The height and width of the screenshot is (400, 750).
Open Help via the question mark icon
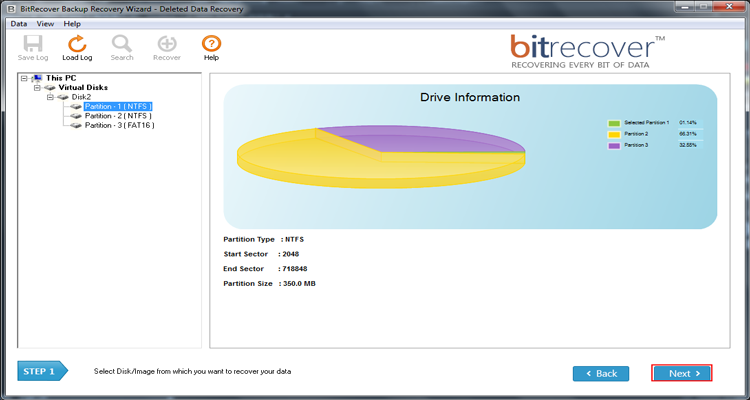tap(211, 44)
